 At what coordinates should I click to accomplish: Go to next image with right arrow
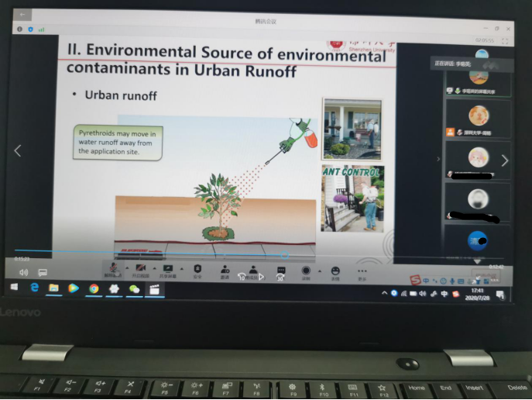click(x=505, y=160)
